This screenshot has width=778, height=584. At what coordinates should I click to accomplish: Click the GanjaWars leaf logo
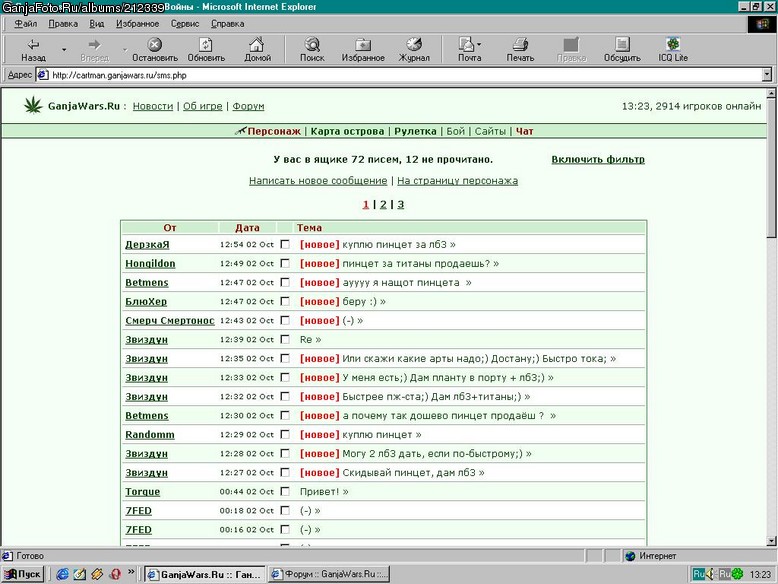[x=33, y=105]
